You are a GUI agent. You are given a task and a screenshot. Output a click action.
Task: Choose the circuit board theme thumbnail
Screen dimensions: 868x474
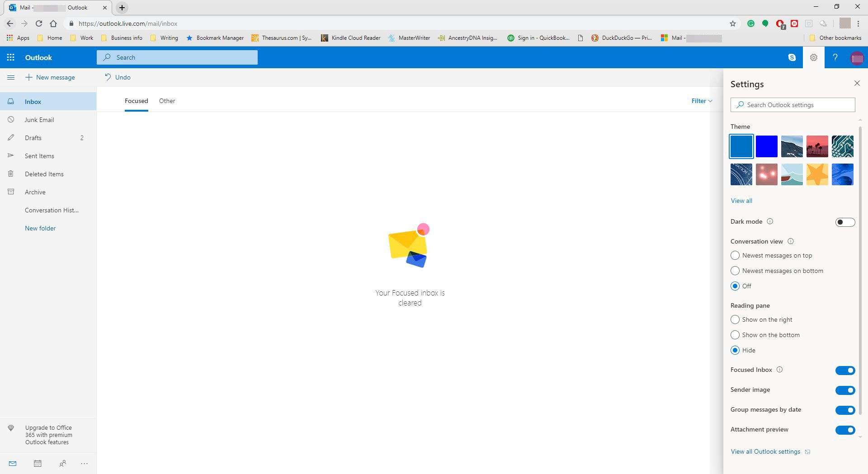tap(843, 146)
